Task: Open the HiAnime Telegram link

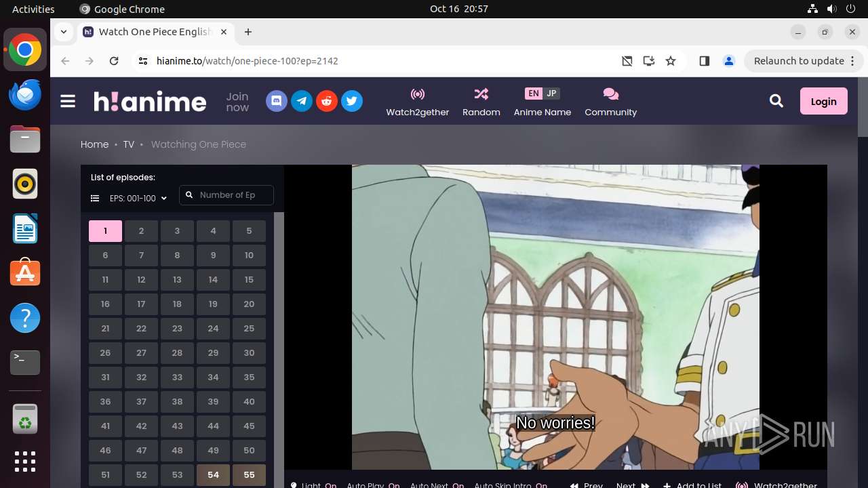Action: click(x=302, y=102)
